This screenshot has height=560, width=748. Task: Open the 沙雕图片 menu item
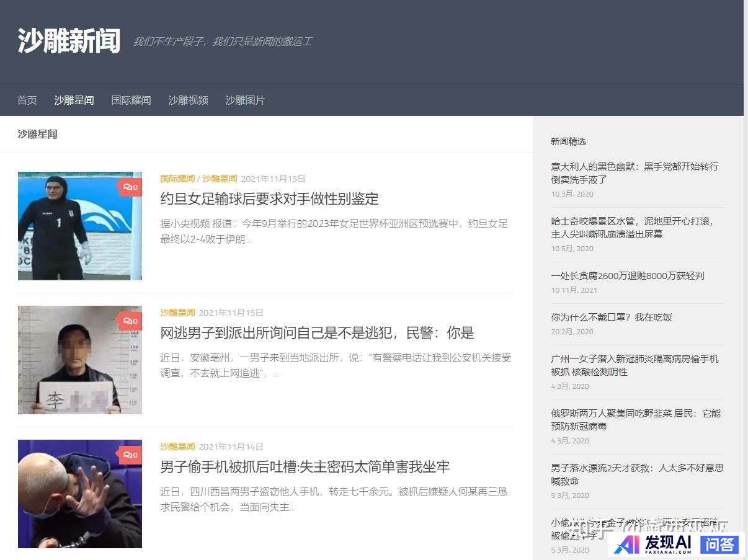pos(245,100)
